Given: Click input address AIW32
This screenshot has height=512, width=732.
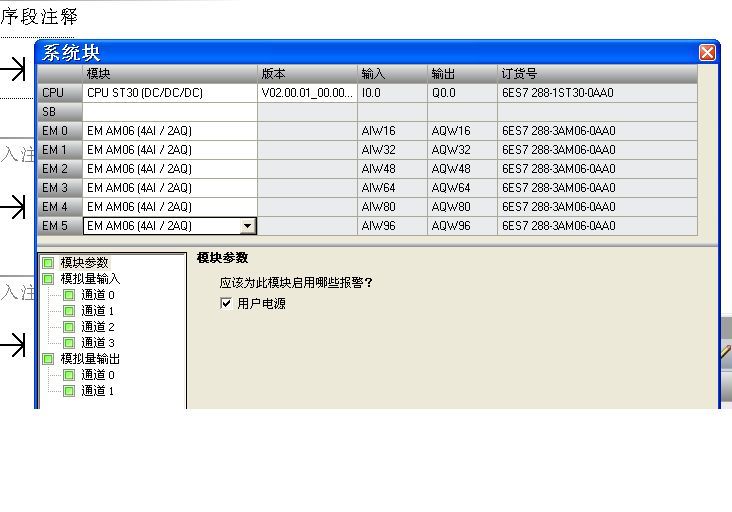Looking at the screenshot, I should click(x=392, y=150).
